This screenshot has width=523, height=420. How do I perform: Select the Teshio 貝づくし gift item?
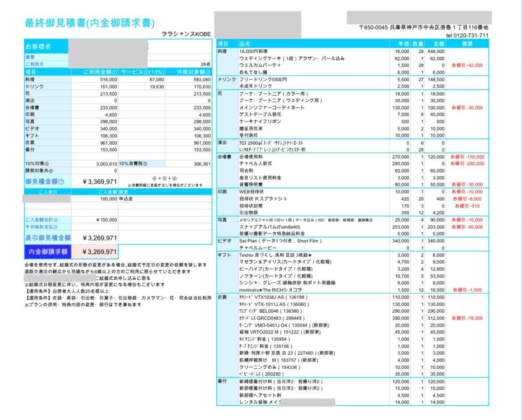[275, 255]
